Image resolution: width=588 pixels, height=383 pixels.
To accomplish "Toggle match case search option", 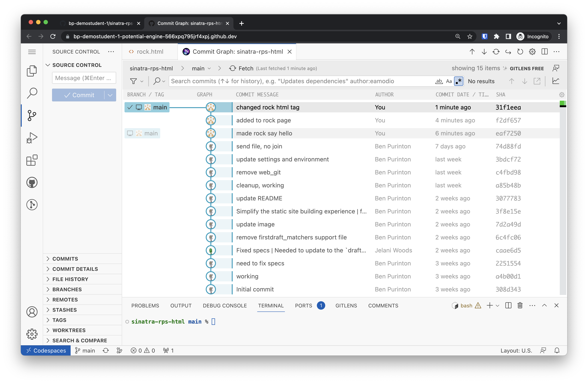I will click(x=449, y=81).
